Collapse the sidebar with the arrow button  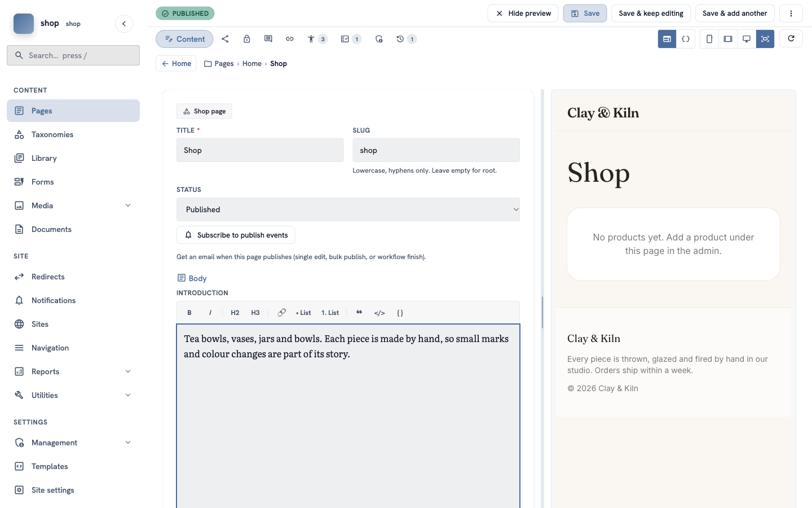(x=124, y=24)
